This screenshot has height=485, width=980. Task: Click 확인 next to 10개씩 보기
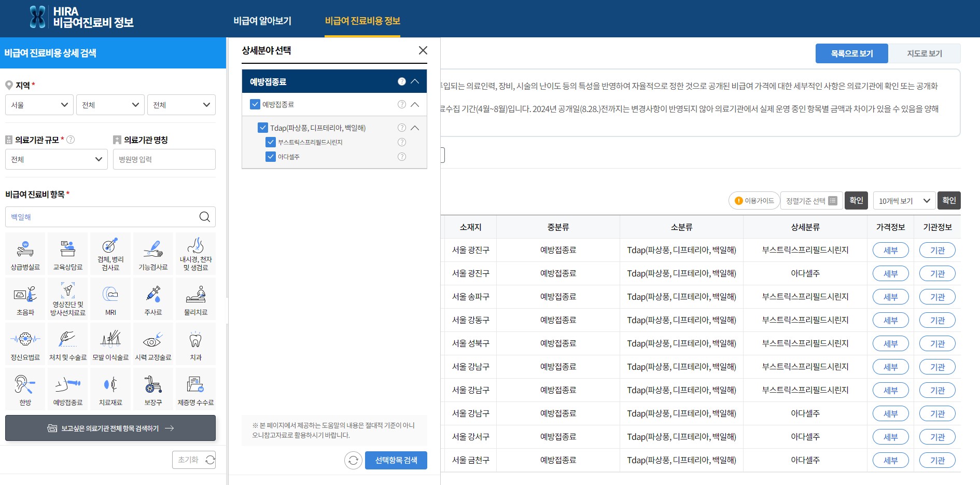[x=949, y=200]
